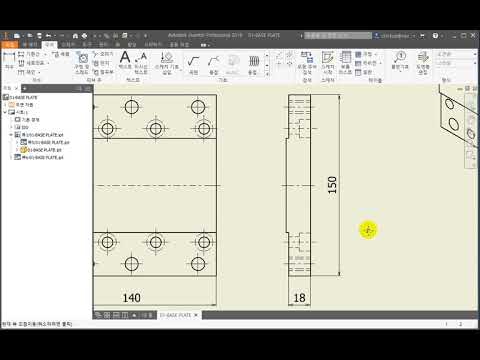Click the sign-in user account button
This screenshot has width=480, height=360.
[395, 36]
